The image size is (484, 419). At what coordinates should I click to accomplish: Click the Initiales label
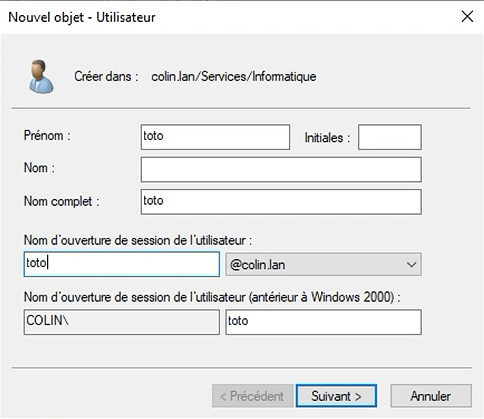click(x=327, y=137)
